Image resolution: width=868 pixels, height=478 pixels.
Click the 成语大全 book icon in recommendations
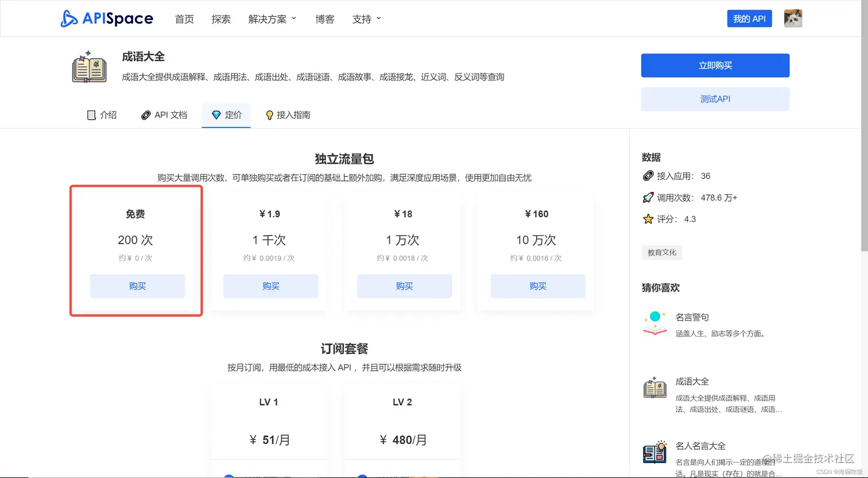coord(654,388)
